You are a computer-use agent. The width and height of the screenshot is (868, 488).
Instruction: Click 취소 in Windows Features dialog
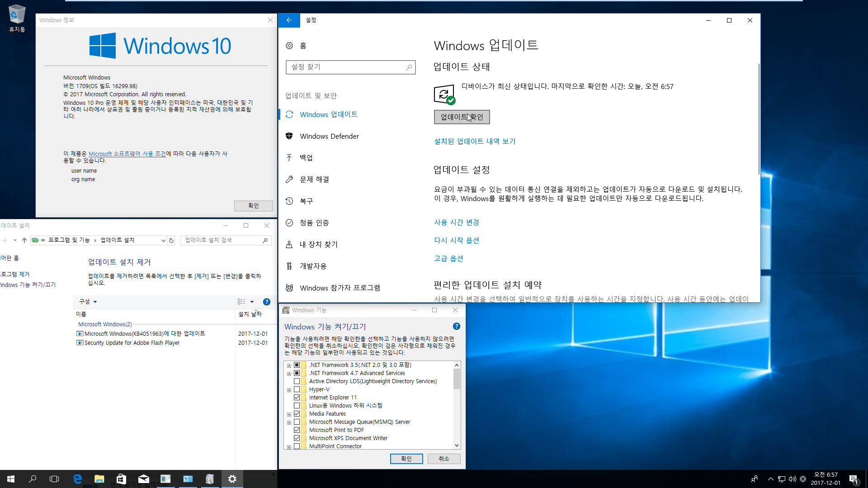coord(444,459)
